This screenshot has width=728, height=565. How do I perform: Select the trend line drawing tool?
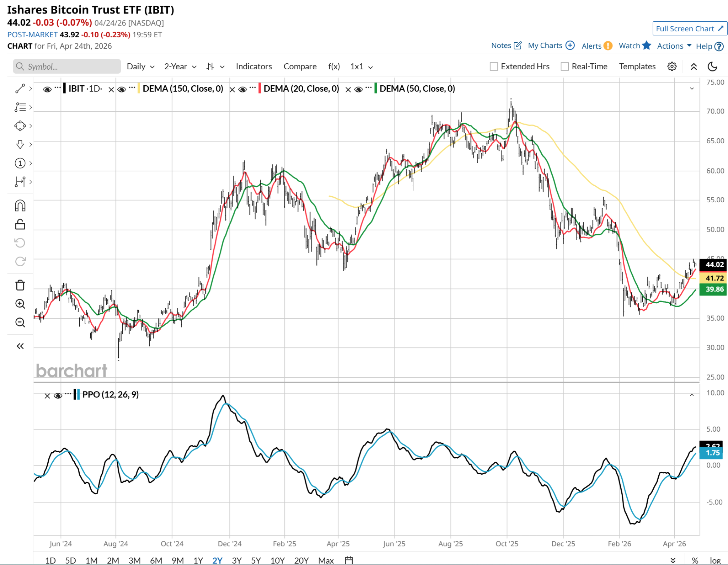point(20,89)
